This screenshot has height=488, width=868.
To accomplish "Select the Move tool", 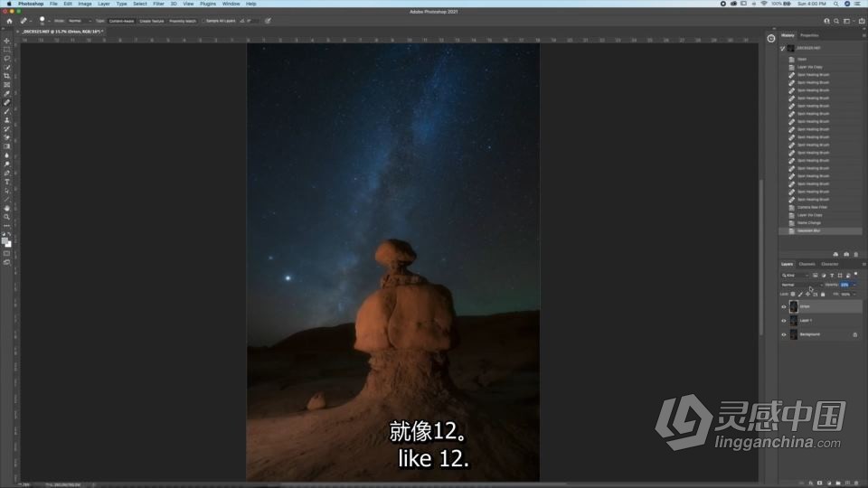I will point(6,41).
